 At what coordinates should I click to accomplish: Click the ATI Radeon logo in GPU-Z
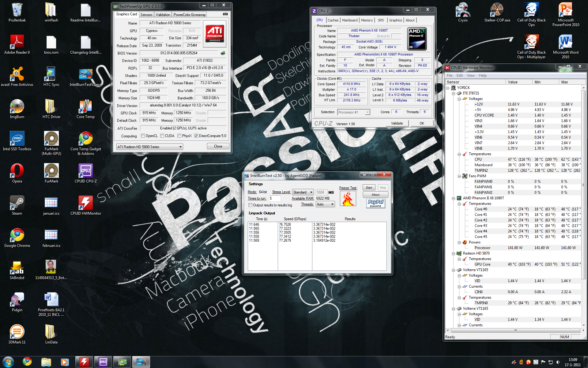pos(215,34)
